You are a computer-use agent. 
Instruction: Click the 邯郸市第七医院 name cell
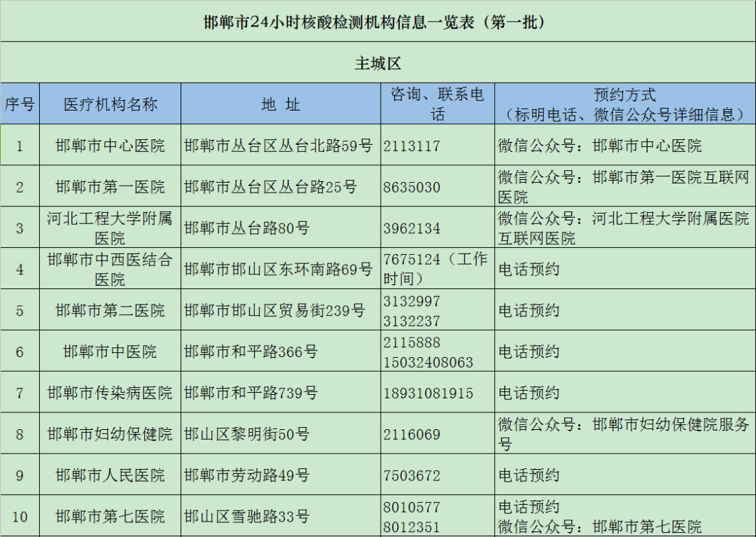click(x=111, y=517)
